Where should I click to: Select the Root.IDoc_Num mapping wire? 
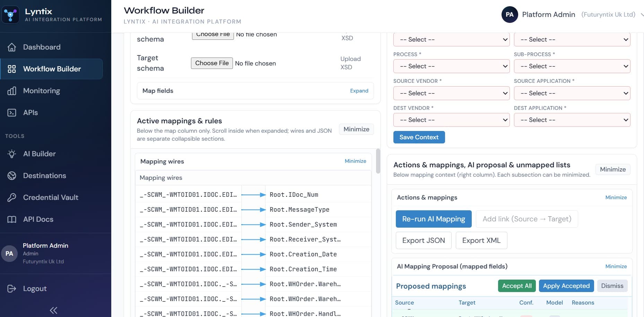(x=253, y=195)
